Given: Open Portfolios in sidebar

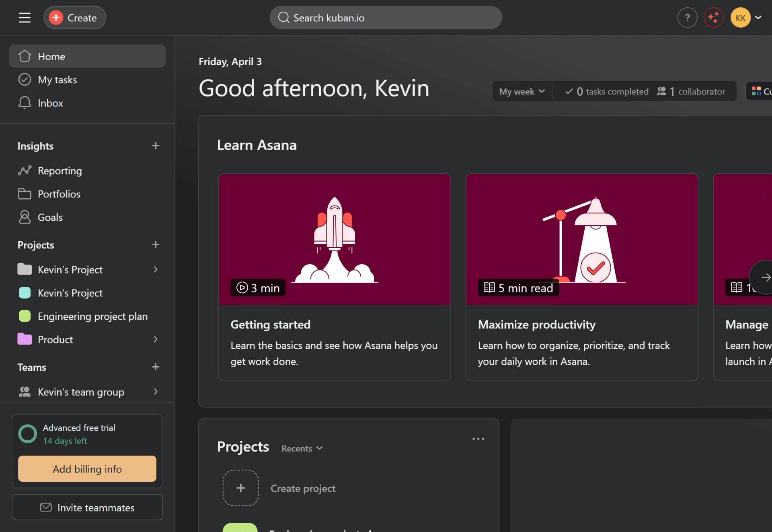Looking at the screenshot, I should (87, 194).
